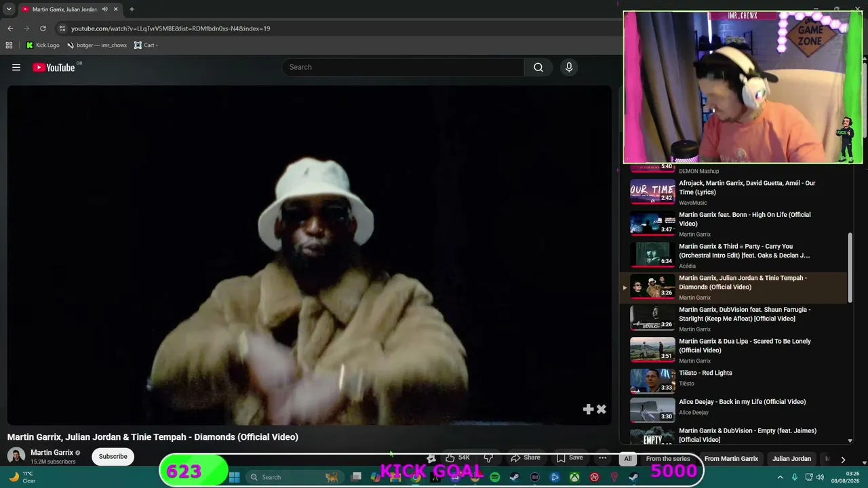Open High On Life thumbnail in playlist
The image size is (868, 488).
pos(652,223)
